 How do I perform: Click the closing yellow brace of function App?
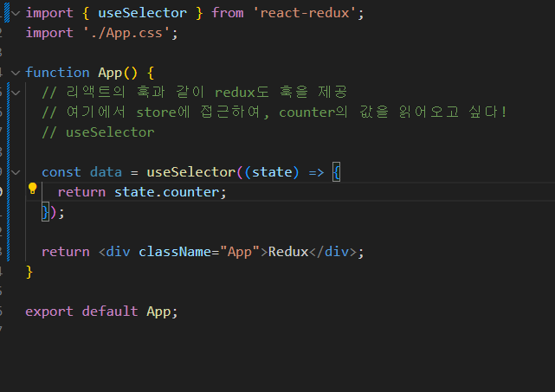tap(29, 272)
